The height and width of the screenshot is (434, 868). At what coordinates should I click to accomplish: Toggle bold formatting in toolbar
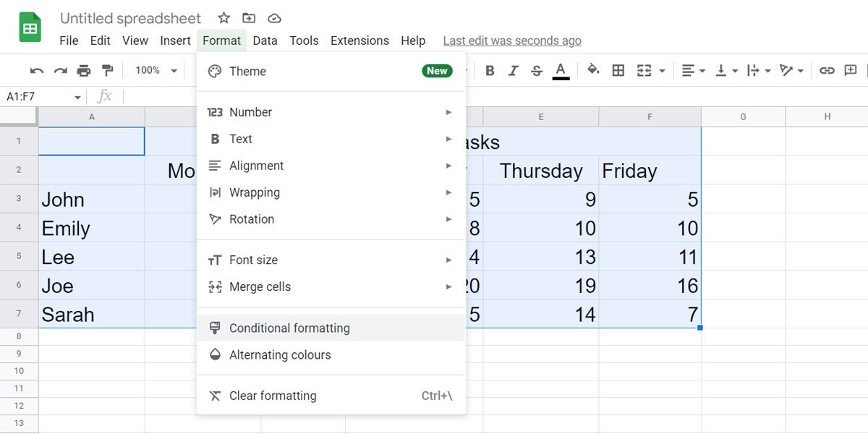click(x=490, y=70)
